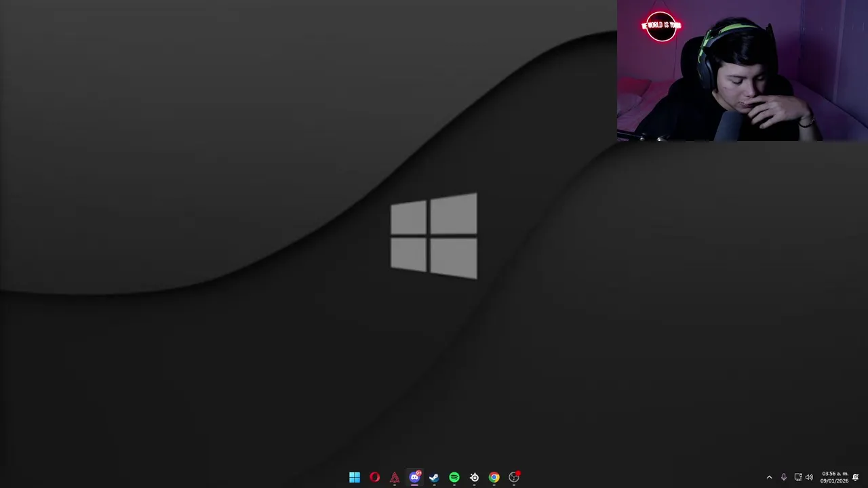868x488 pixels.
Task: Open the Windows Start menu
Action: tap(355, 478)
